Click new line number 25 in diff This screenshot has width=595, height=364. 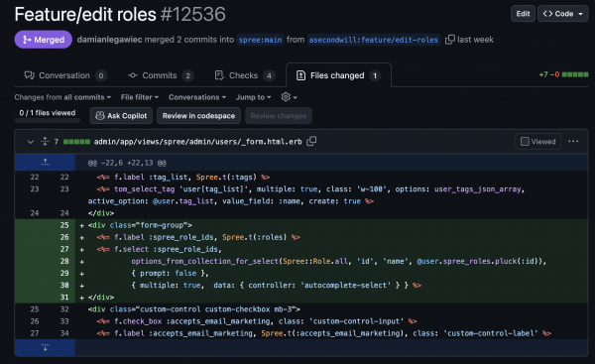click(64, 225)
